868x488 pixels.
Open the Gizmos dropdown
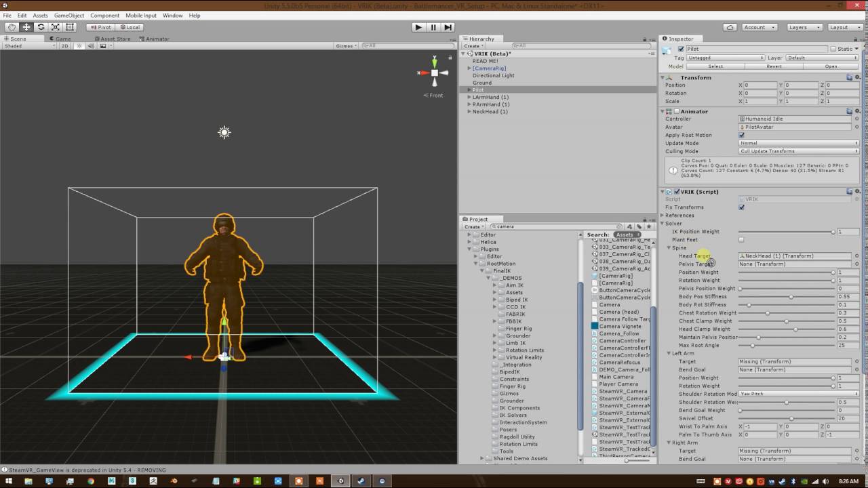pos(346,46)
